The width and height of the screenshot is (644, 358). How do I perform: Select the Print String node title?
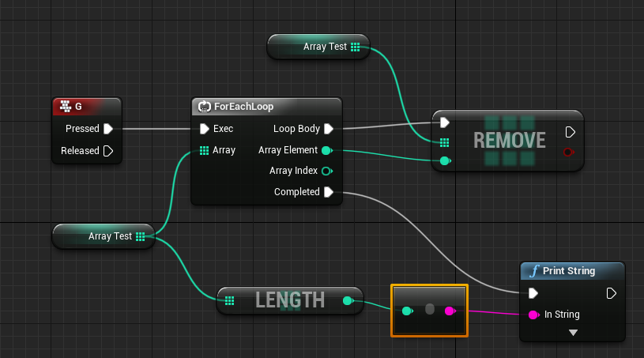click(x=569, y=271)
